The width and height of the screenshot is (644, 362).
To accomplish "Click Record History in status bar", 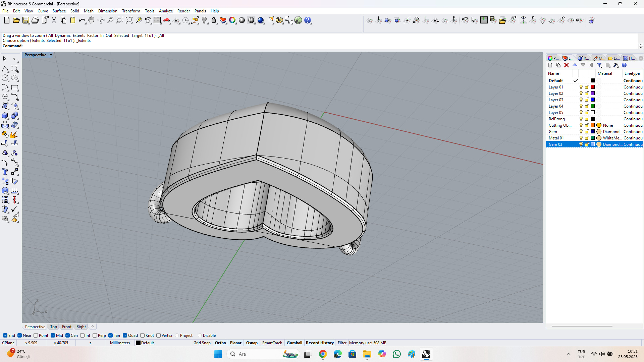I will point(320,343).
